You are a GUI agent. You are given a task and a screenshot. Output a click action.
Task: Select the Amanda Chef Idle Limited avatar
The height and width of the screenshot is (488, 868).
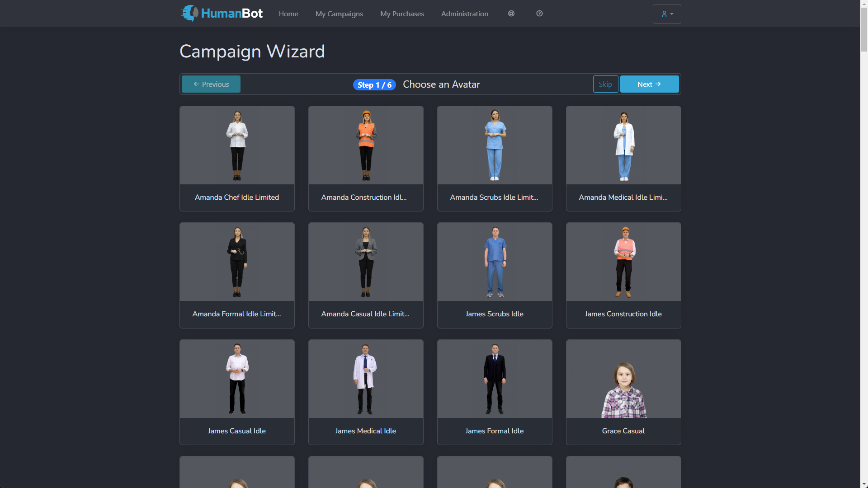pyautogui.click(x=236, y=159)
